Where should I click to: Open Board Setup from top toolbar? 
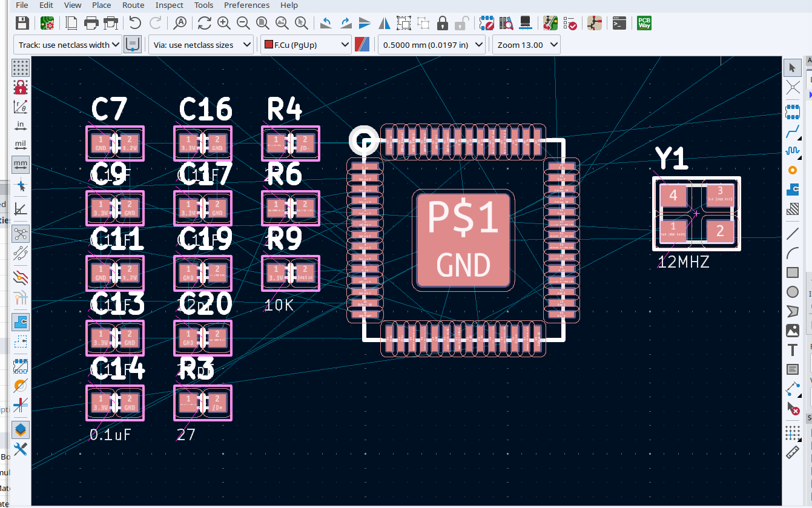tap(48, 24)
